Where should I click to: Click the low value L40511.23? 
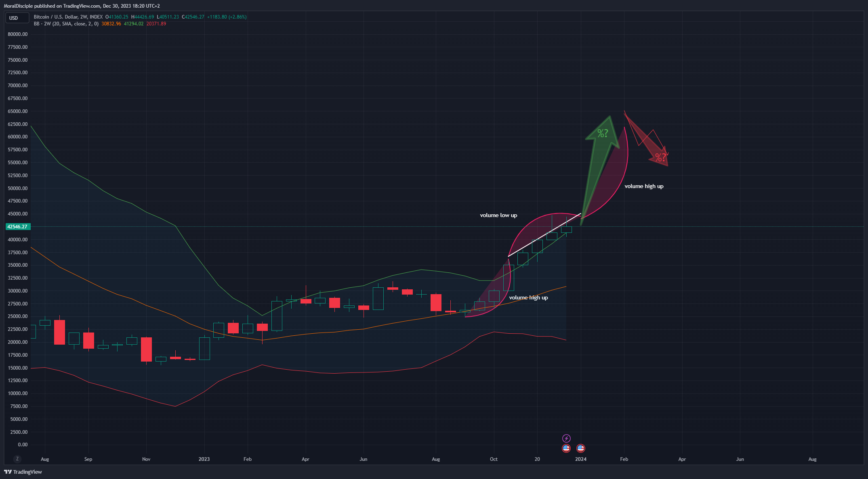pyautogui.click(x=168, y=17)
